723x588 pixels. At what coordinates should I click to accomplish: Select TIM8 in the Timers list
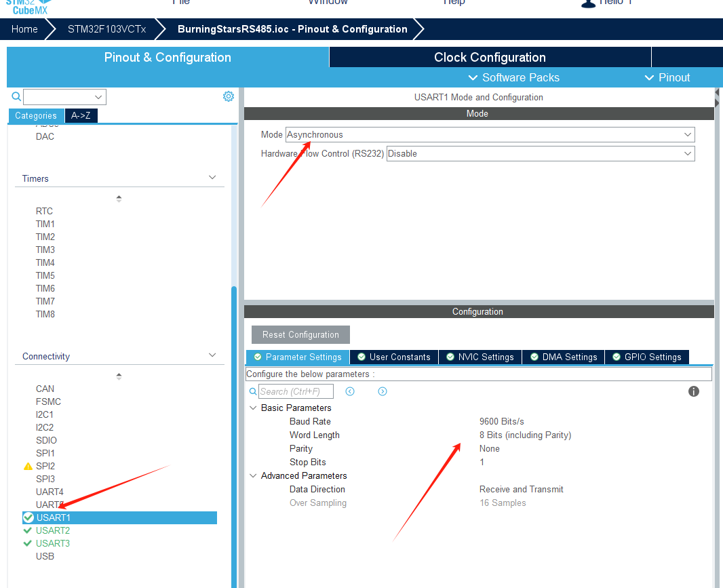pyautogui.click(x=45, y=314)
